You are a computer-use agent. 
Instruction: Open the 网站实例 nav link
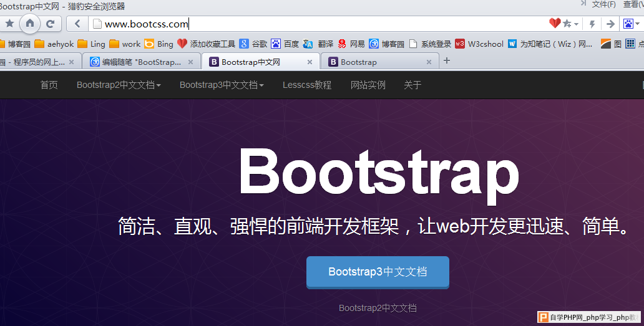click(x=368, y=85)
